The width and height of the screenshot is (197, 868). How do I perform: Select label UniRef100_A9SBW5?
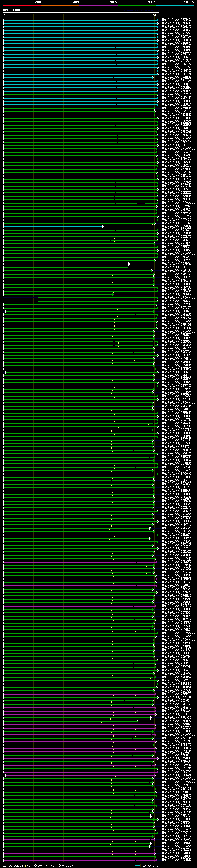click(x=177, y=233)
